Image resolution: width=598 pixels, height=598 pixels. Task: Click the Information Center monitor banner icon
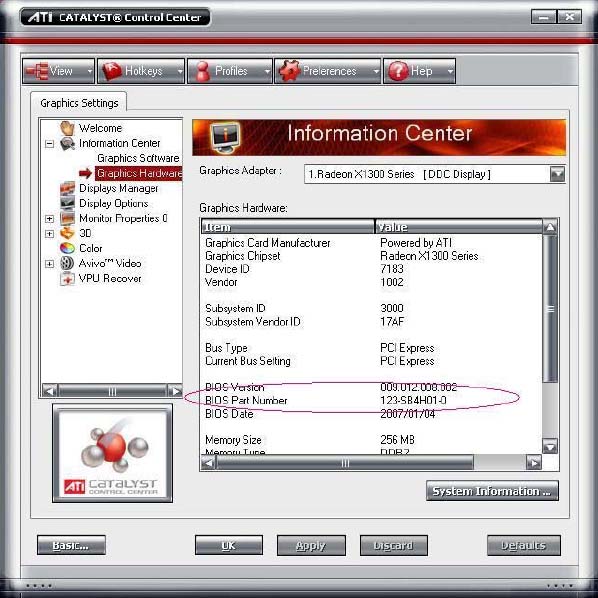pos(225,137)
